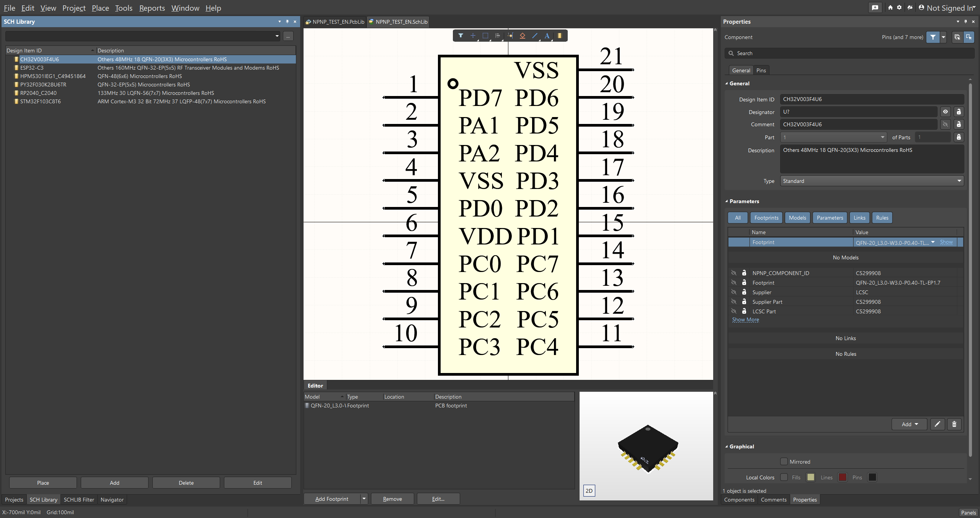Expand the Add parameter dropdown button
Screen dimensions: 980x518
[909, 424]
